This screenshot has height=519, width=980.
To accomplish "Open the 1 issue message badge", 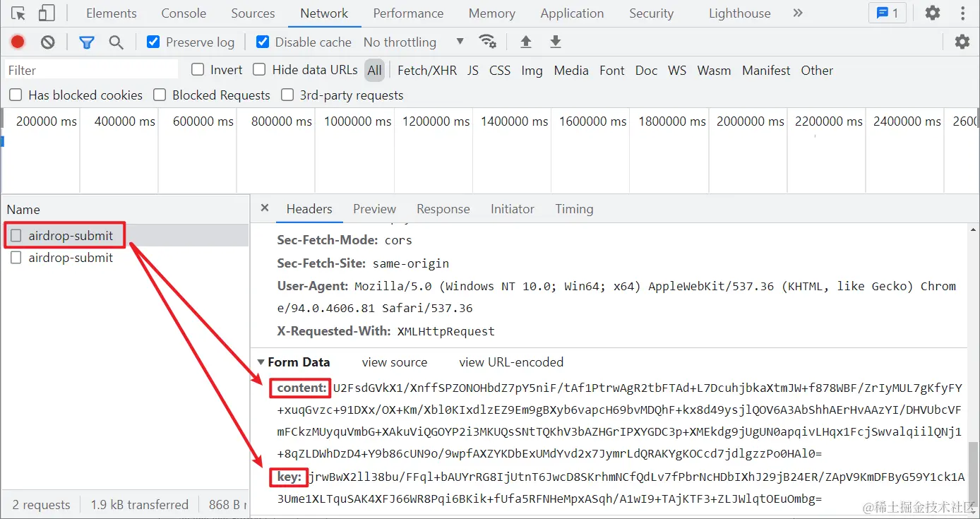I will [888, 13].
